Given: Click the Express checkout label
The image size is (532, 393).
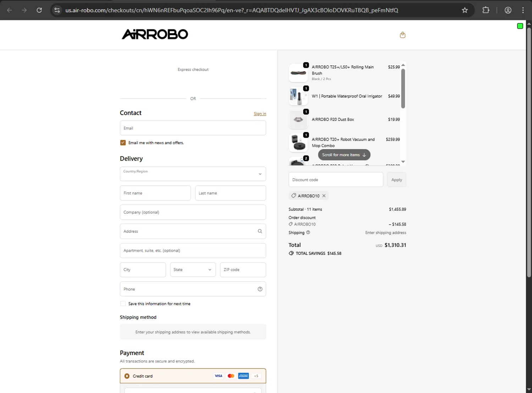Looking at the screenshot, I should 193,70.
